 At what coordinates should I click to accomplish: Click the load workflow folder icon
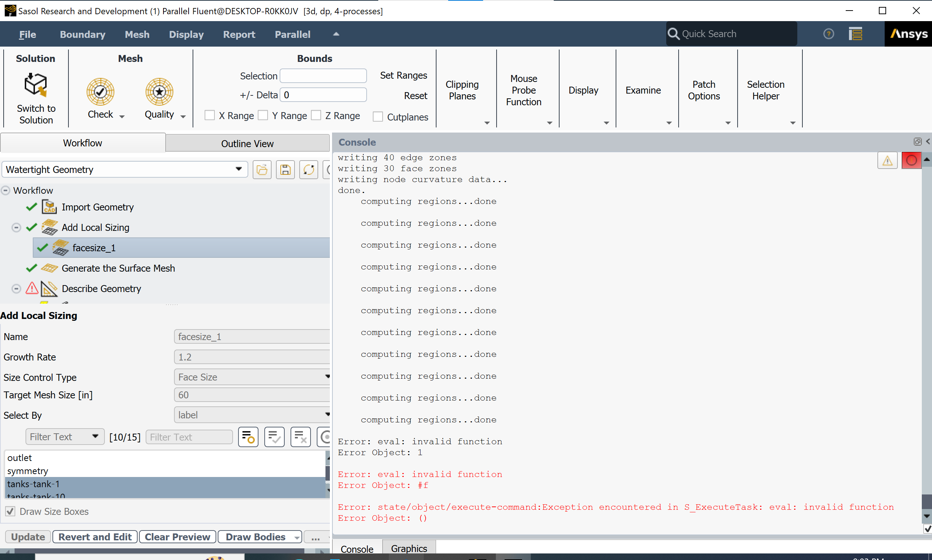pos(262,170)
